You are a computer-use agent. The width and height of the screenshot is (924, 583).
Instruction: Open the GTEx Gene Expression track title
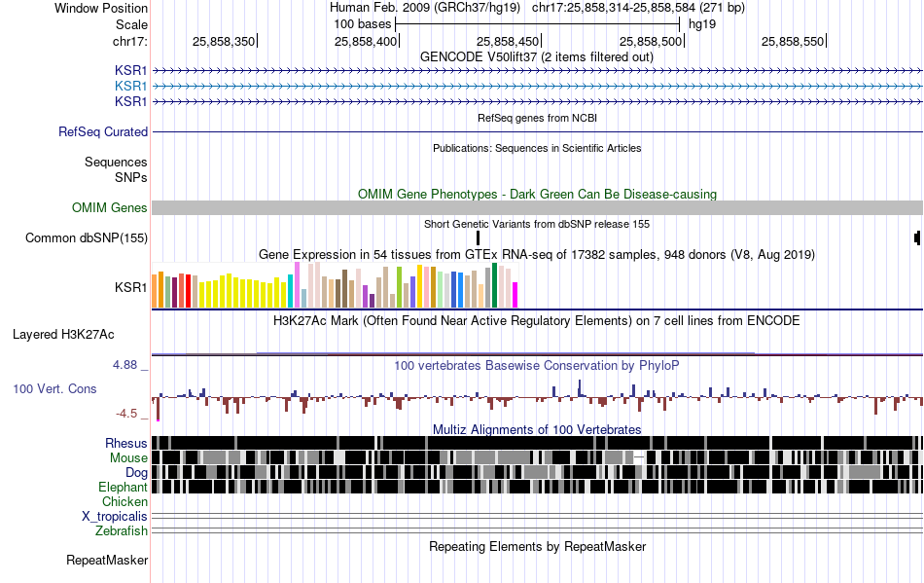[x=537, y=255]
